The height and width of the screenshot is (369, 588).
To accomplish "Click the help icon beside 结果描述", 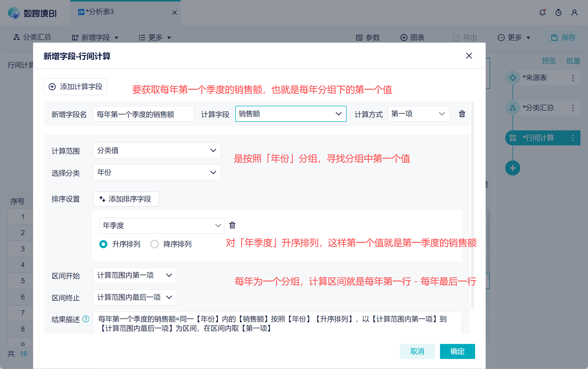I will 86,319.
